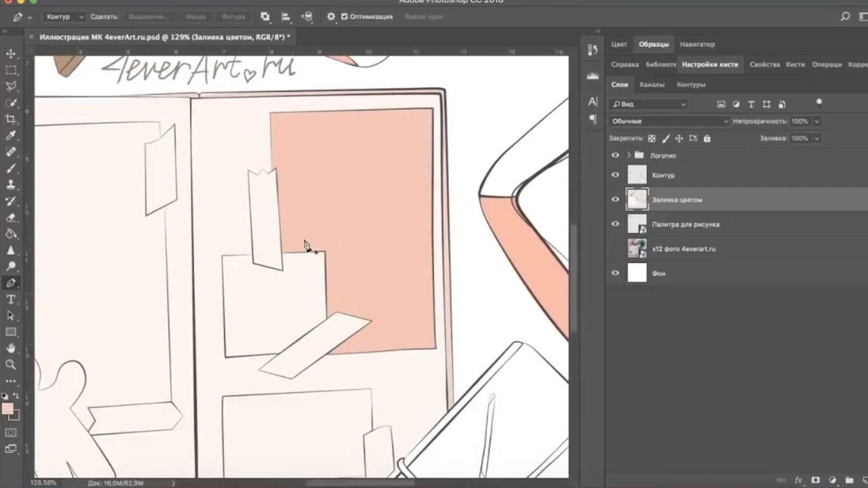Select the Hand tool
This screenshot has height=488, width=868.
click(x=11, y=348)
